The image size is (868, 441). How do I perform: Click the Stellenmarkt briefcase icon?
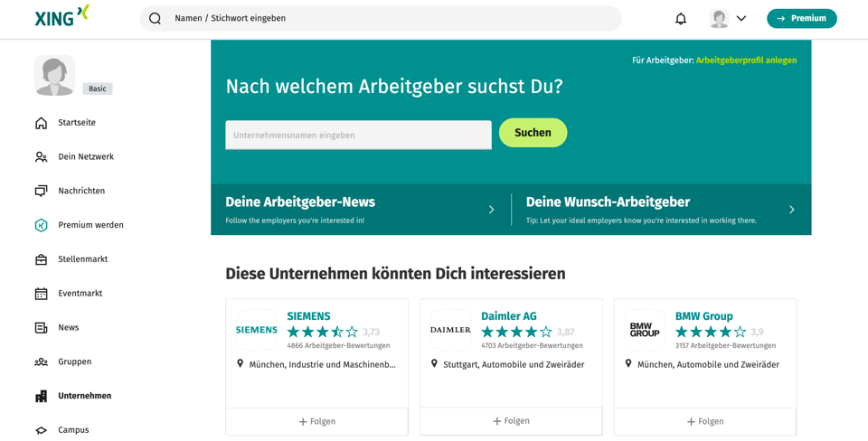(41, 259)
